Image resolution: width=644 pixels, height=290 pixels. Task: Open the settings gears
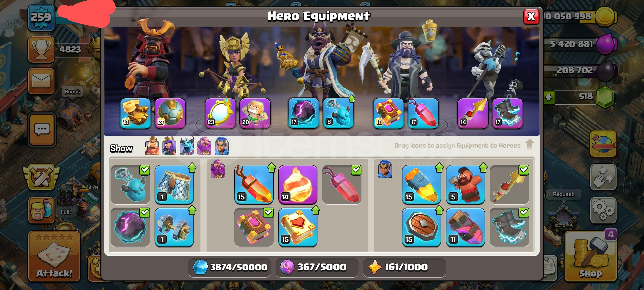point(603,210)
